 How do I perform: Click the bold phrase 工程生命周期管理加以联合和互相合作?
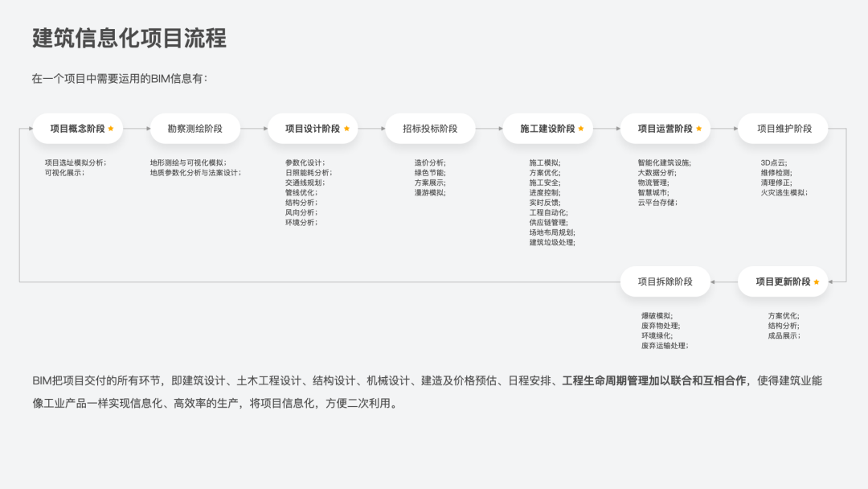653,381
